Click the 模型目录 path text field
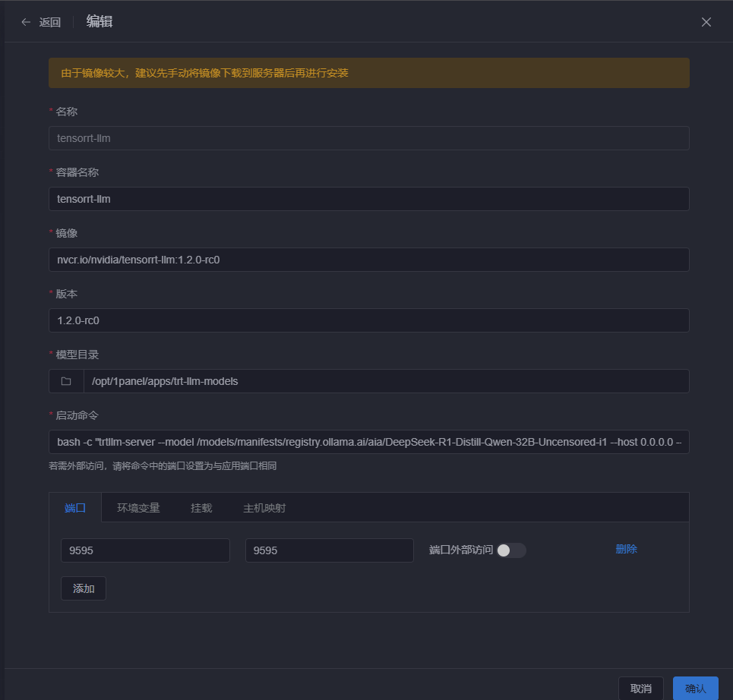The image size is (733, 700). (x=386, y=381)
